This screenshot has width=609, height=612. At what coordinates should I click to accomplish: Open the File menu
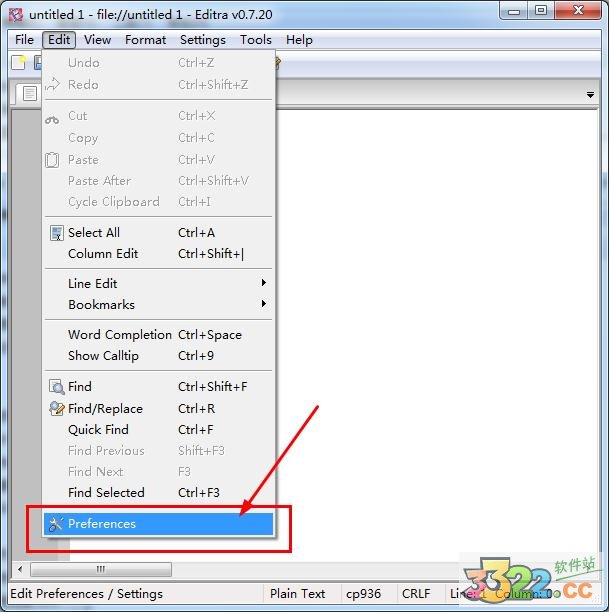point(24,40)
